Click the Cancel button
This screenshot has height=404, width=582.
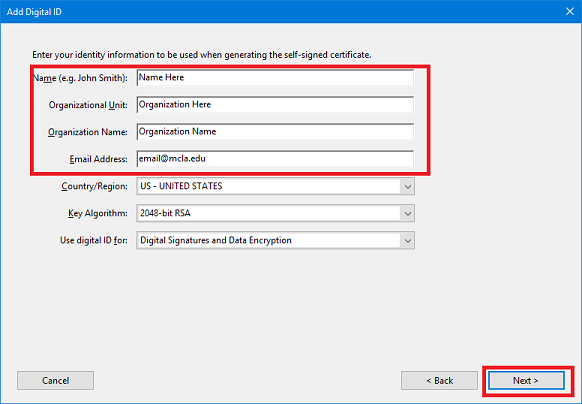click(55, 381)
